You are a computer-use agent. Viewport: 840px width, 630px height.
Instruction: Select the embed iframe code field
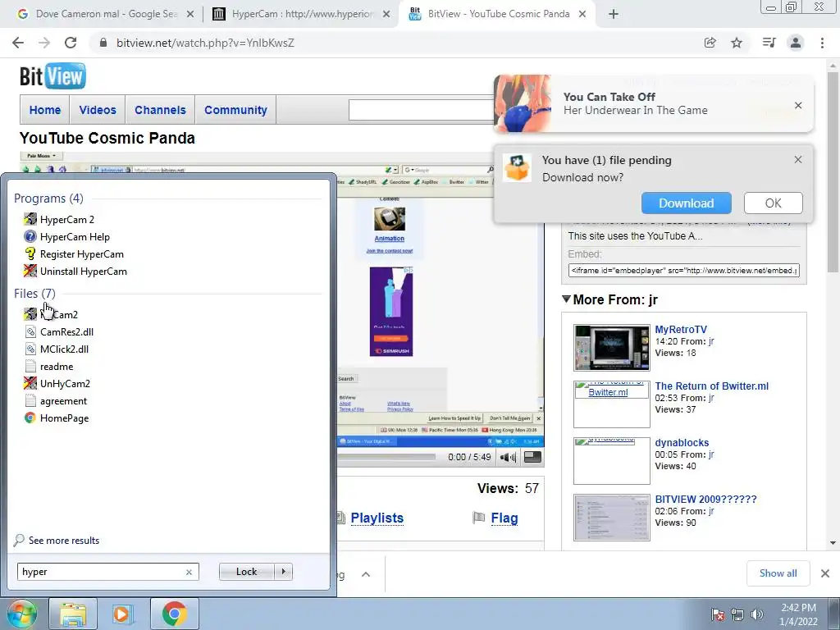[683, 271]
